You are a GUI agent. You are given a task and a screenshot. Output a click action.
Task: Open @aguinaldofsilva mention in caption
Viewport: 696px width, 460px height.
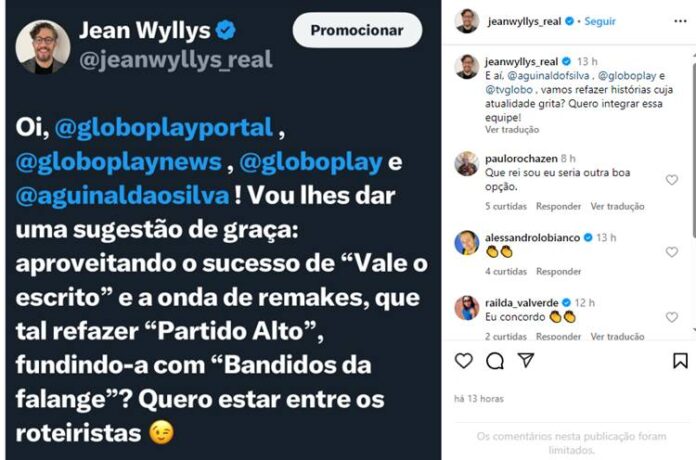click(x=548, y=75)
